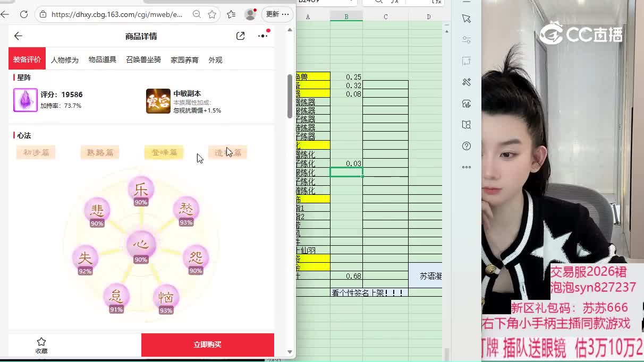This screenshot has width=644, height=362.
Task: Open the page's three-dot more menu
Action: pos(262,36)
